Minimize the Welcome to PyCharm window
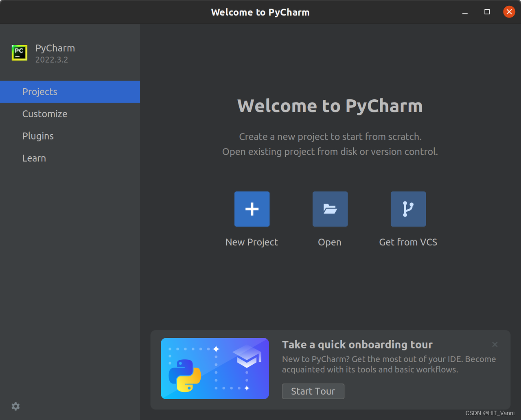521x420 pixels. pyautogui.click(x=465, y=12)
